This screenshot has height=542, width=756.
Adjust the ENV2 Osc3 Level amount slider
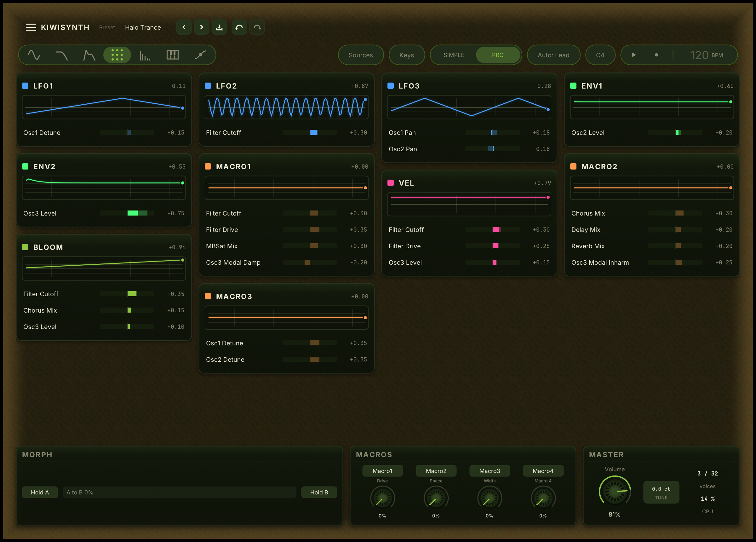127,213
